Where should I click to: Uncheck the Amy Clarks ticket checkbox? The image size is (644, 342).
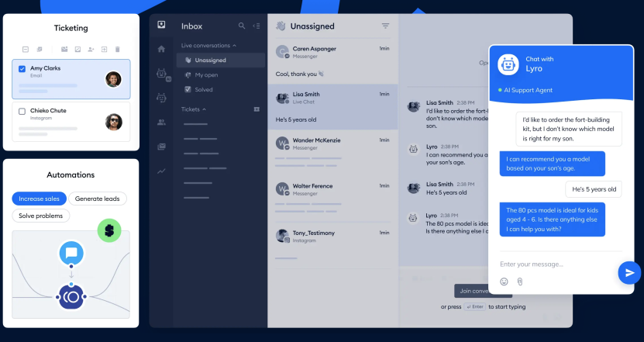[x=22, y=69]
